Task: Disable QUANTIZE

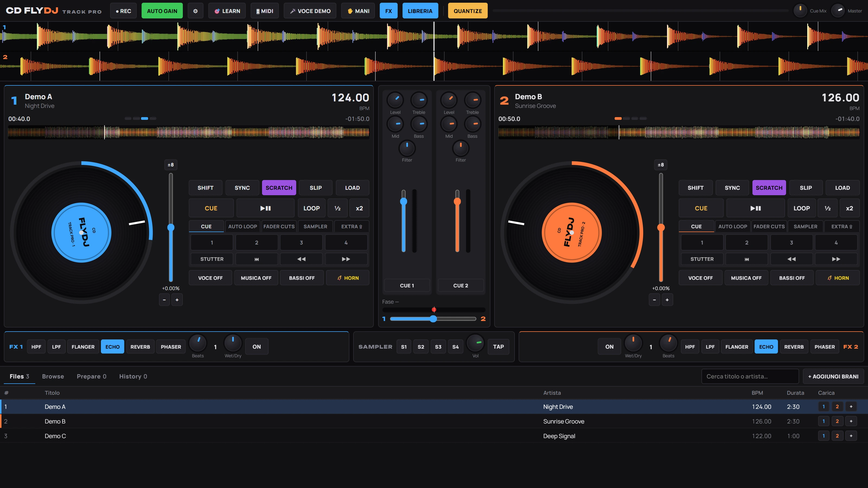Action: [468, 11]
